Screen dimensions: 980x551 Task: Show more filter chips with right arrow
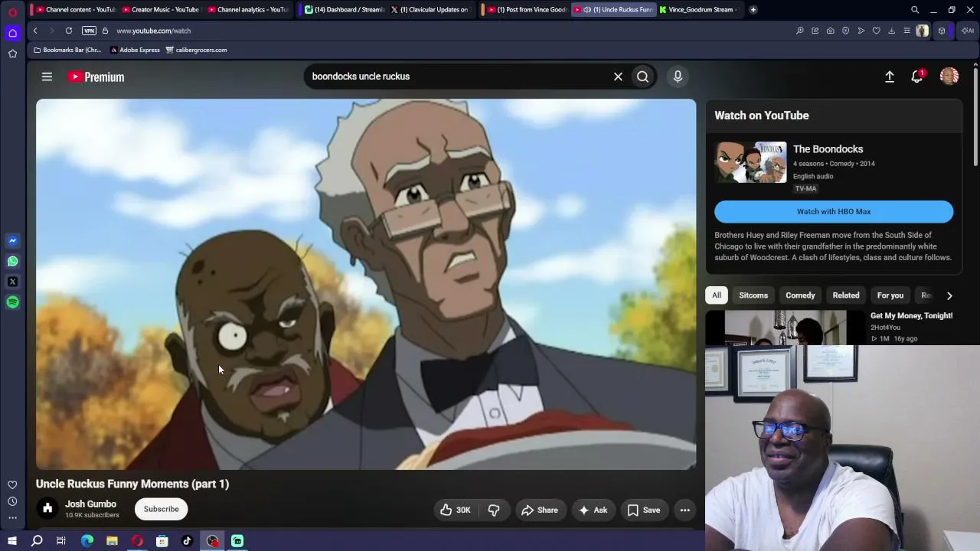[x=949, y=295]
